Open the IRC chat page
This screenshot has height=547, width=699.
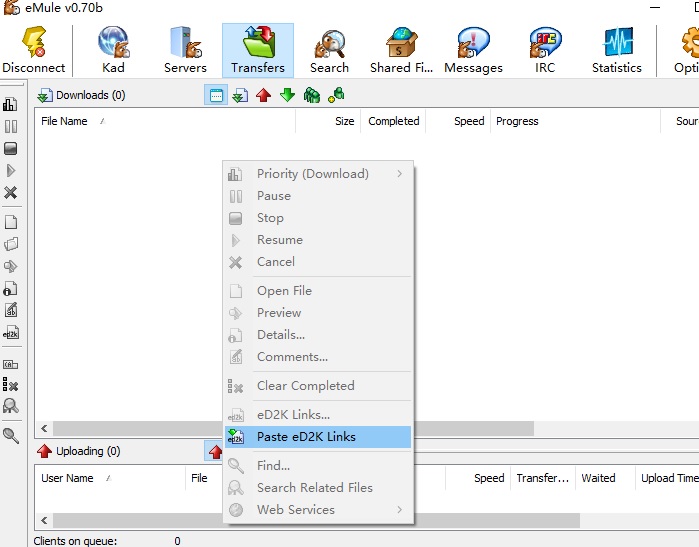[545, 50]
